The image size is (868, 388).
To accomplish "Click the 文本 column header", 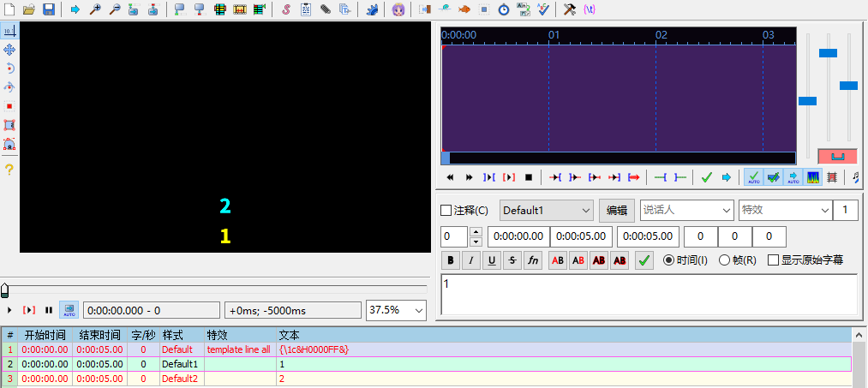I will click(x=290, y=334).
